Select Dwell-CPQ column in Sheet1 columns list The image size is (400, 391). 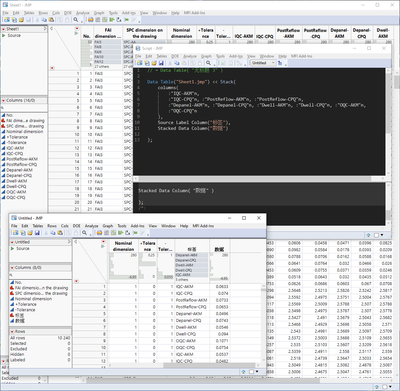(x=16, y=186)
